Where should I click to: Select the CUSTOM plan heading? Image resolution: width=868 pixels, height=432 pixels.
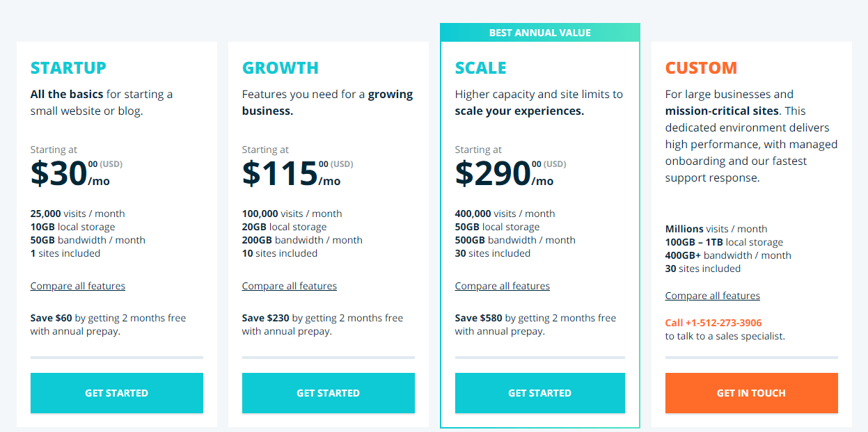(x=701, y=68)
